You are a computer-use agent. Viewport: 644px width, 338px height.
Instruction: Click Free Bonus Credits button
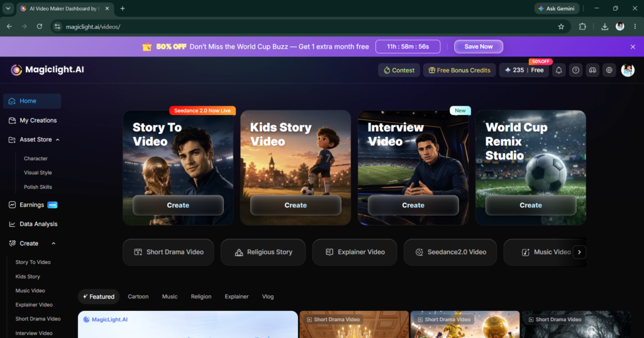(x=459, y=70)
